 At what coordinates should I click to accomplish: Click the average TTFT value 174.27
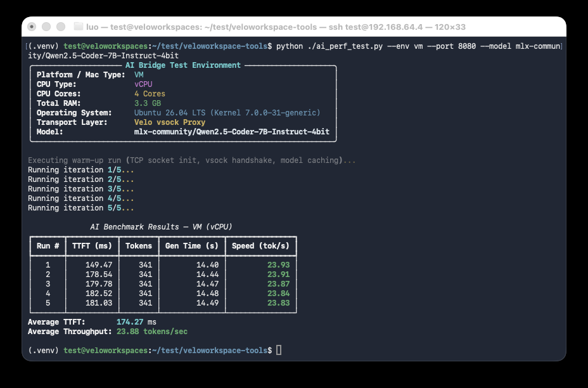130,322
